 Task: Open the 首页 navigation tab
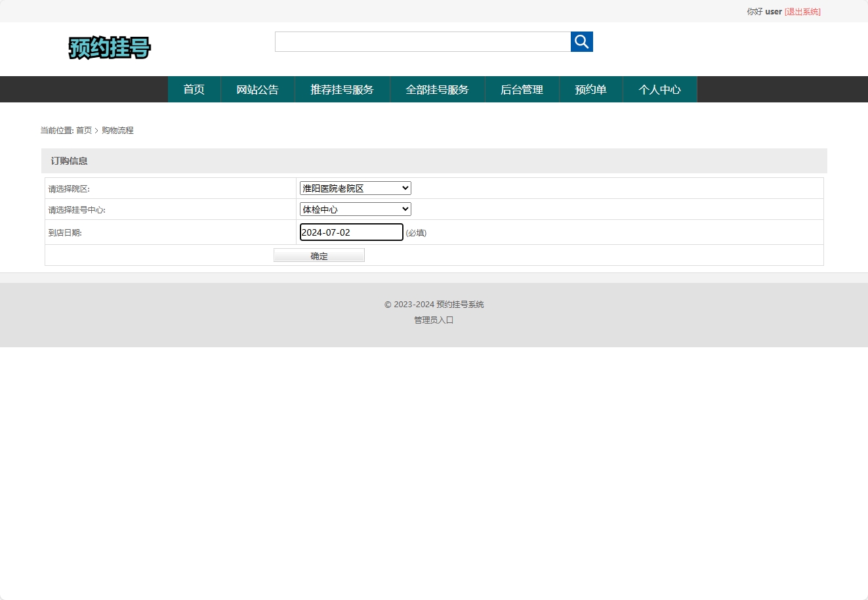pos(194,89)
